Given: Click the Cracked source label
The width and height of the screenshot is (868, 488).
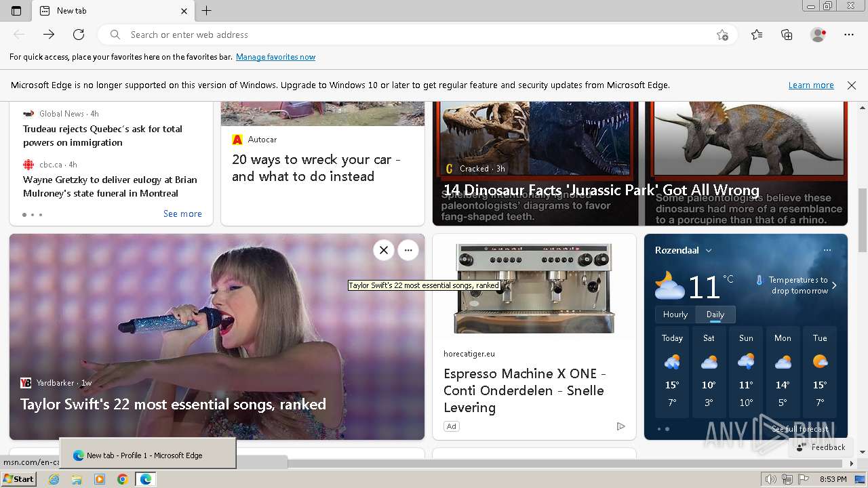Looking at the screenshot, I should tap(474, 169).
